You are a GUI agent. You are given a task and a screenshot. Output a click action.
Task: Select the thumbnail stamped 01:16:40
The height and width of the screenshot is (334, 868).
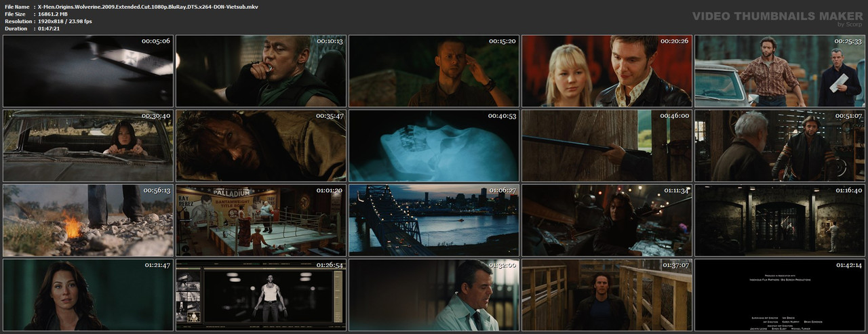[780, 220]
